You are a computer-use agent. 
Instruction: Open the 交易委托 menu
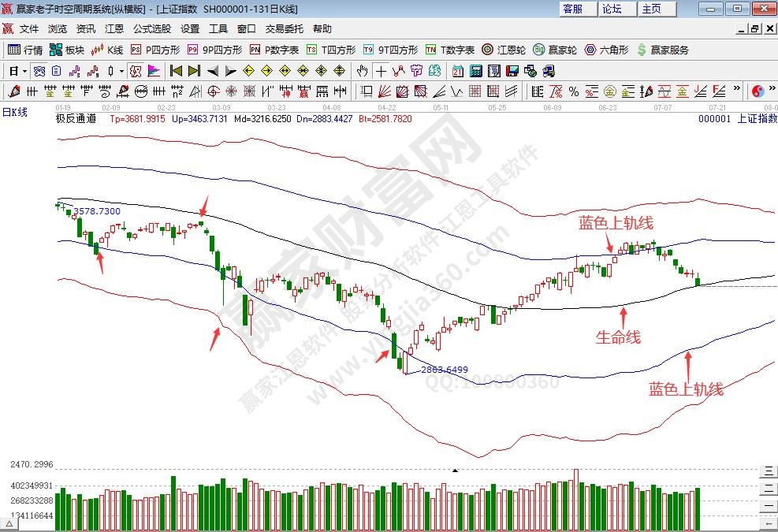coord(284,28)
